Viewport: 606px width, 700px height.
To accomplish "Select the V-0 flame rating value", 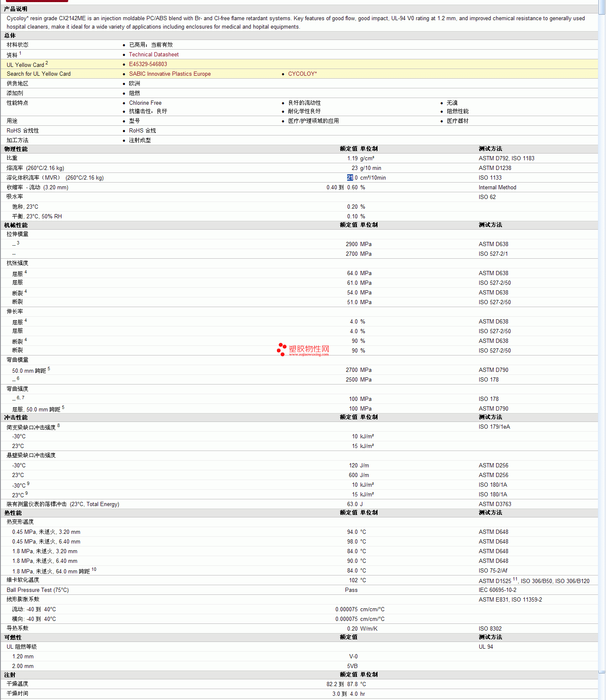I will [353, 656].
